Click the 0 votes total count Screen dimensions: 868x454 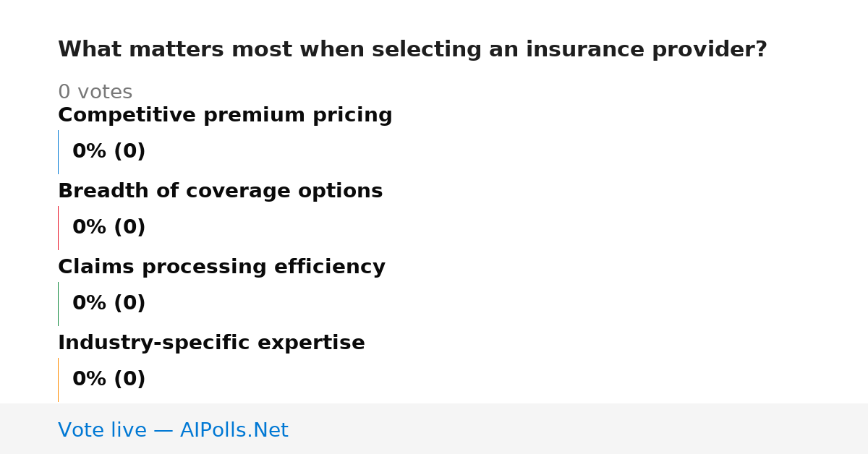(x=95, y=93)
